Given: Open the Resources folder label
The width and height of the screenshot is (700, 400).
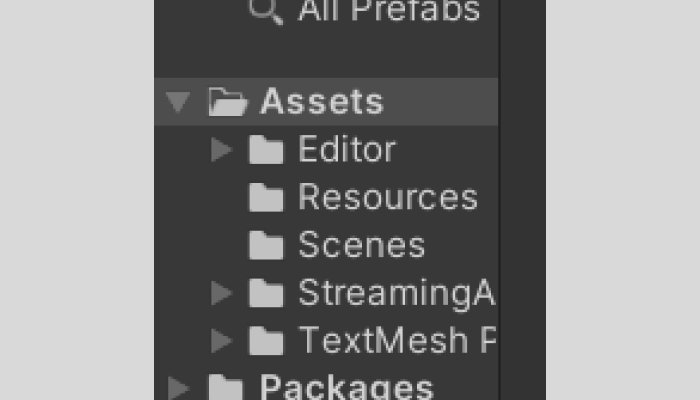Looking at the screenshot, I should pos(387,198).
